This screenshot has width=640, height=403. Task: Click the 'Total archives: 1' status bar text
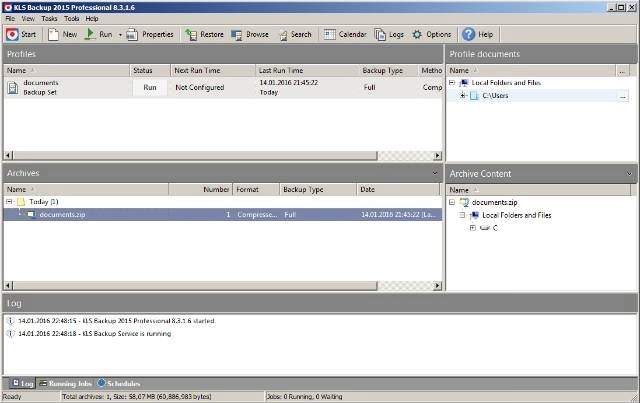click(137, 396)
